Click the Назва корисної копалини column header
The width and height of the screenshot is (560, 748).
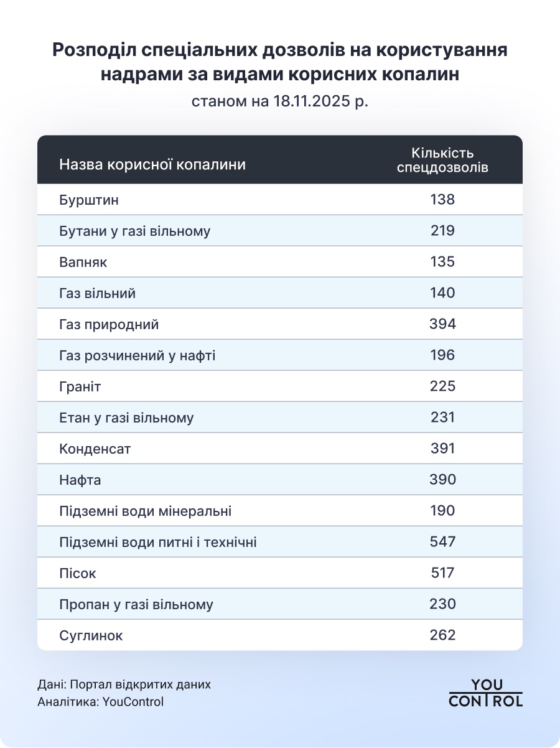coord(152,165)
